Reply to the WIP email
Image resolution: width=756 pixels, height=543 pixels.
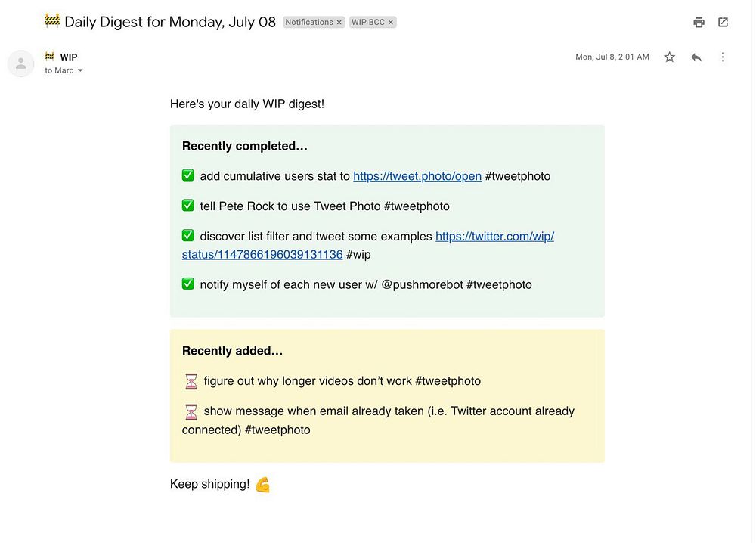pos(696,57)
